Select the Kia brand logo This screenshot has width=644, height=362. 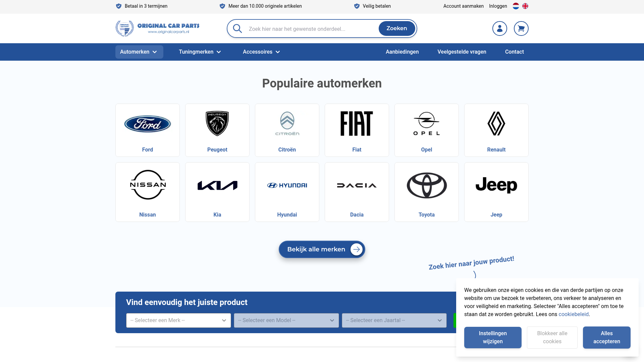tap(217, 185)
